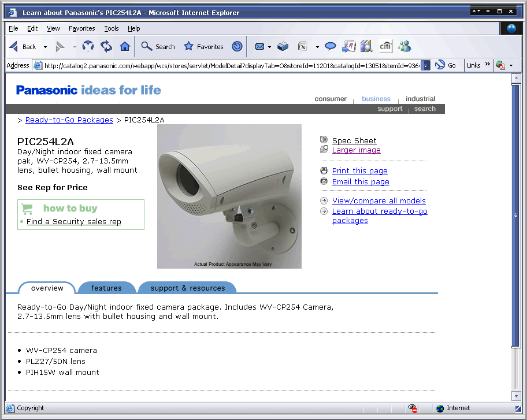Click the Forward arrow button
Image resolution: width=527 pixels, height=420 pixels.
60,47
